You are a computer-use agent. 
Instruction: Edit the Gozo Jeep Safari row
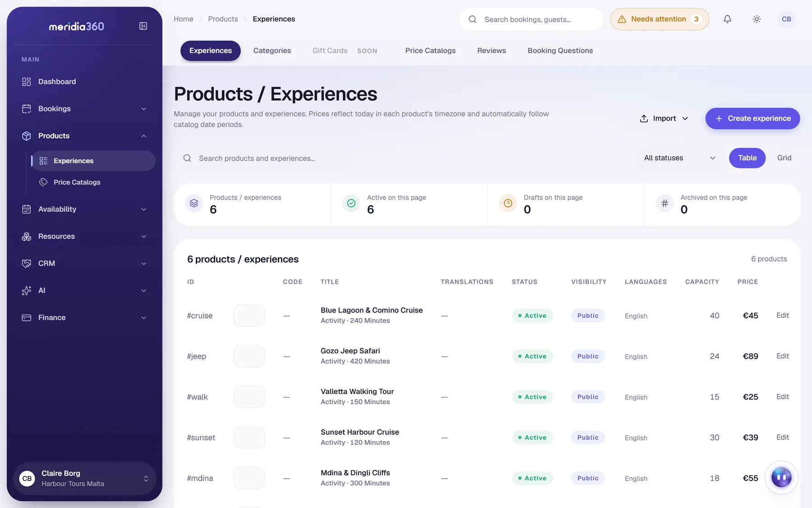(782, 356)
